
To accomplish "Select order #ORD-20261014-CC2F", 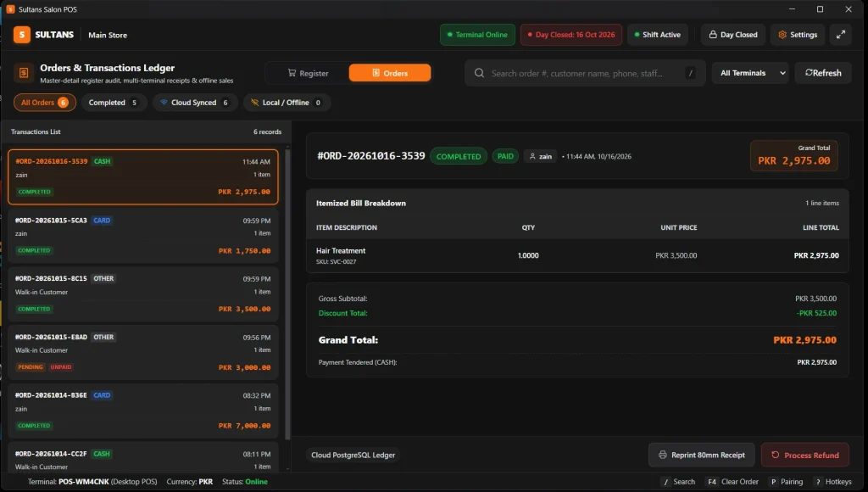I will click(142, 458).
